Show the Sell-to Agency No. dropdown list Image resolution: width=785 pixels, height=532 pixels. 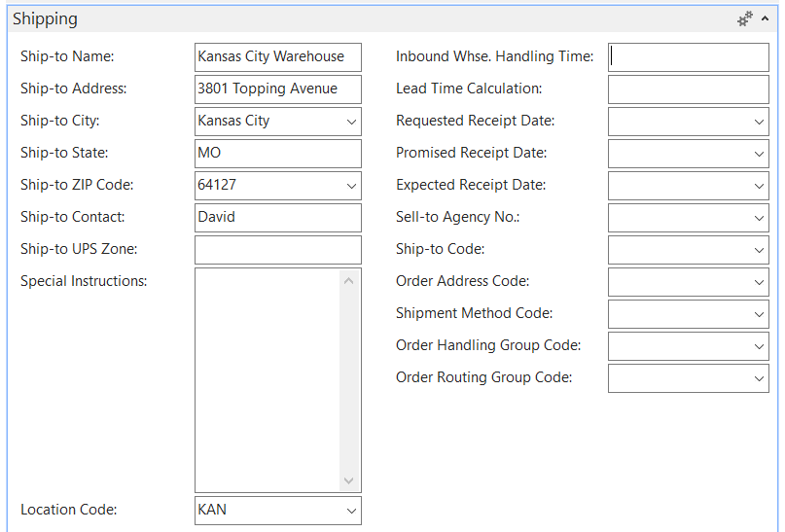[758, 218]
